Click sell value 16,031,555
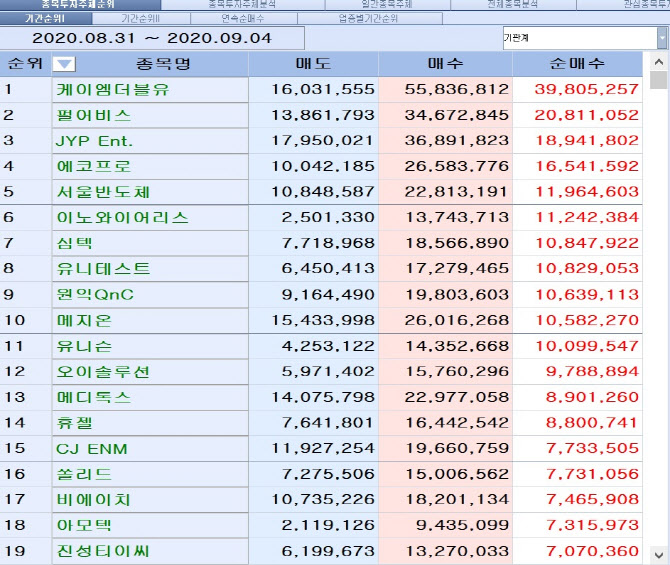Screen dimensions: 670x565 (x=323, y=89)
